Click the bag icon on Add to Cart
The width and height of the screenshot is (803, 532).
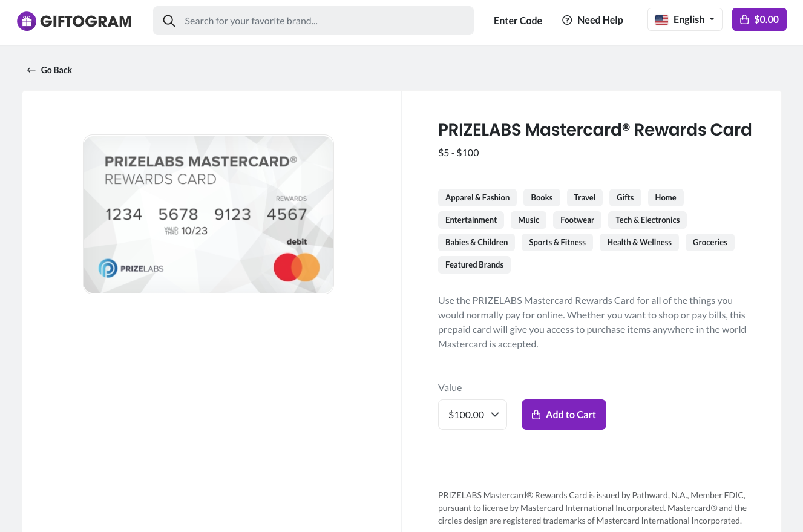click(536, 415)
